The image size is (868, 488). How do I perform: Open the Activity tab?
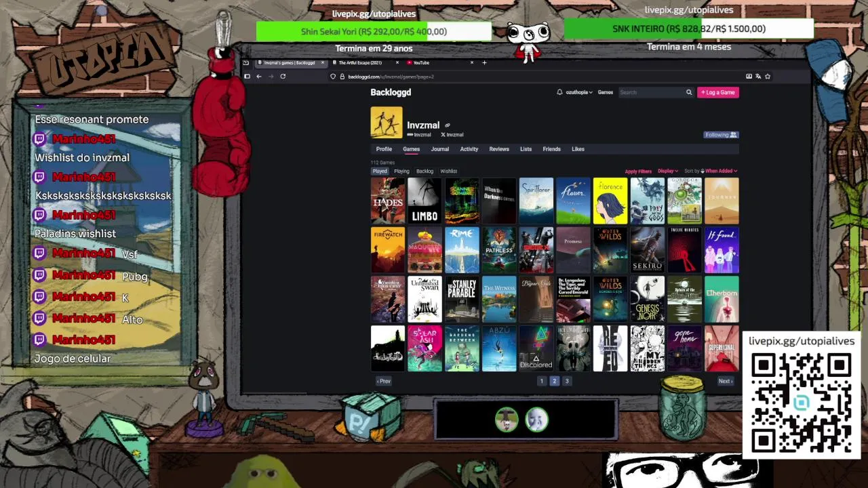coord(469,149)
